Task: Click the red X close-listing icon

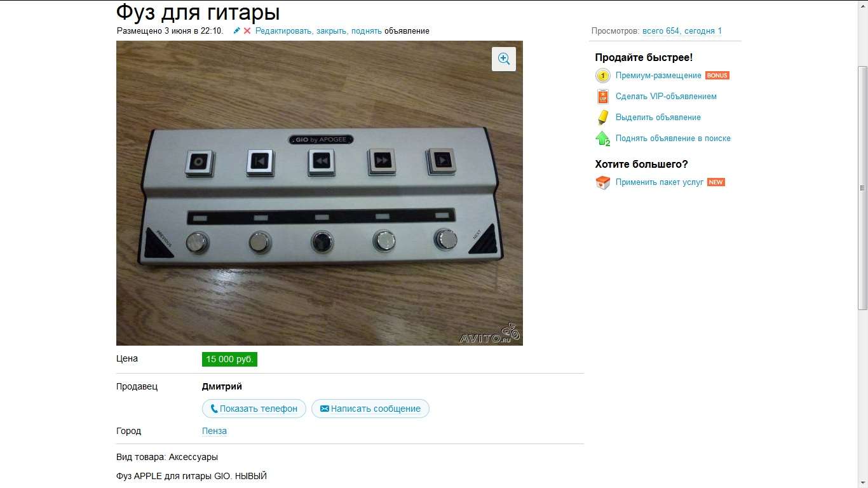Action: 247,30
